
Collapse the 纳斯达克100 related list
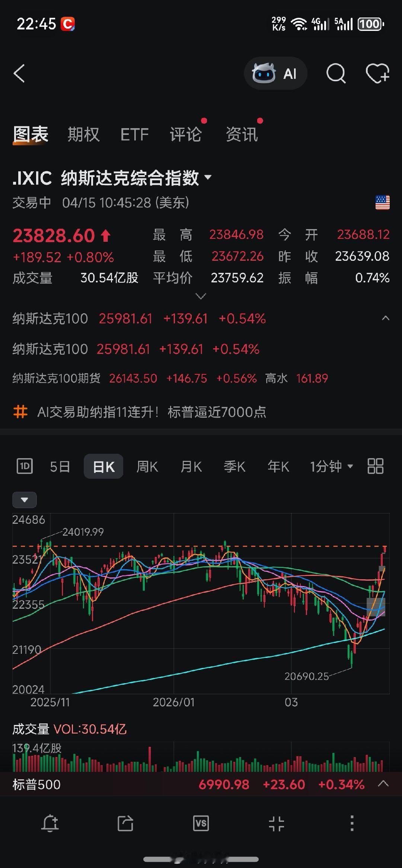point(386,319)
